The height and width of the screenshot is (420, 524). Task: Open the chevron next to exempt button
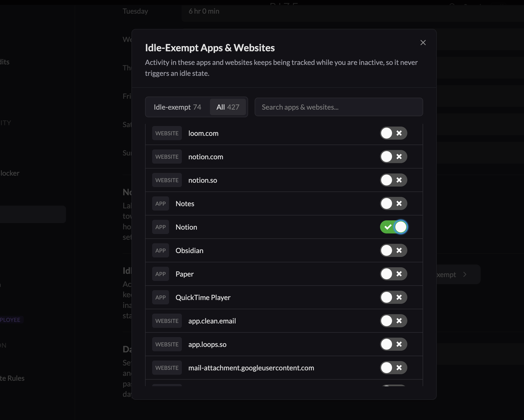465,274
